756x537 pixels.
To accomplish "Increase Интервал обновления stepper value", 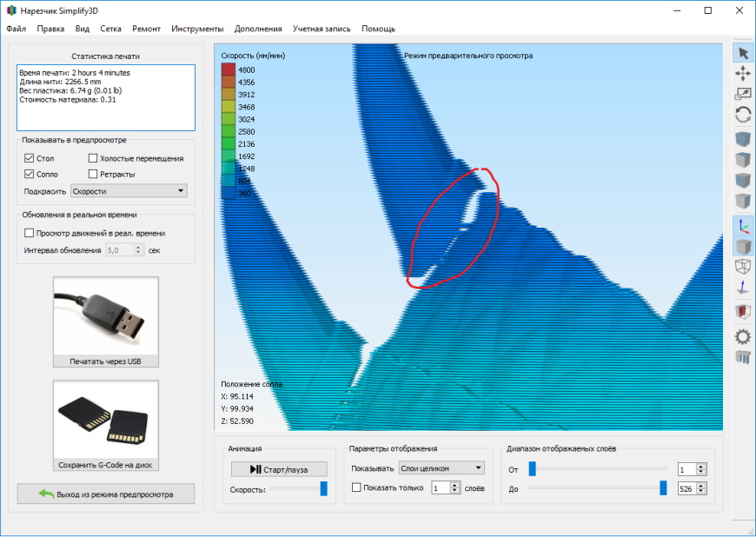I will coord(138,248).
